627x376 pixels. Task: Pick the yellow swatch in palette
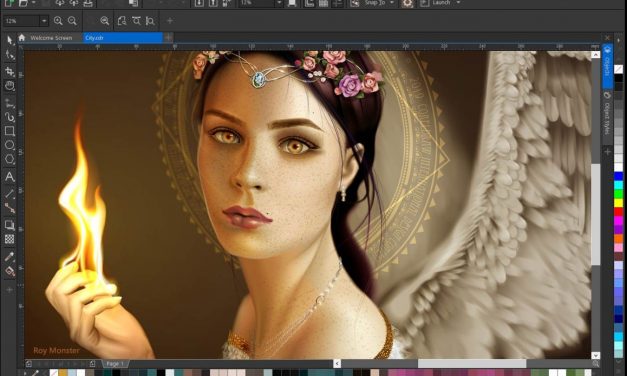(x=619, y=203)
